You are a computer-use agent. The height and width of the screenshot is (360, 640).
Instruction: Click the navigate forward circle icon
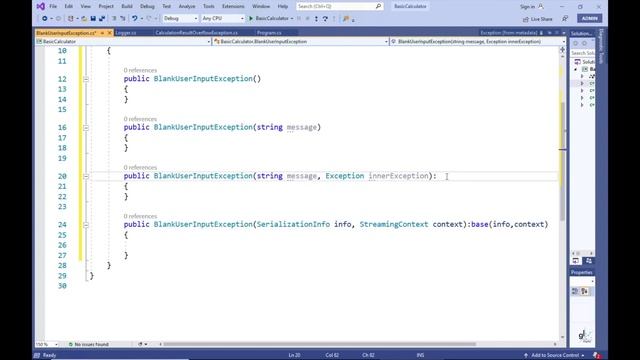click(58, 18)
